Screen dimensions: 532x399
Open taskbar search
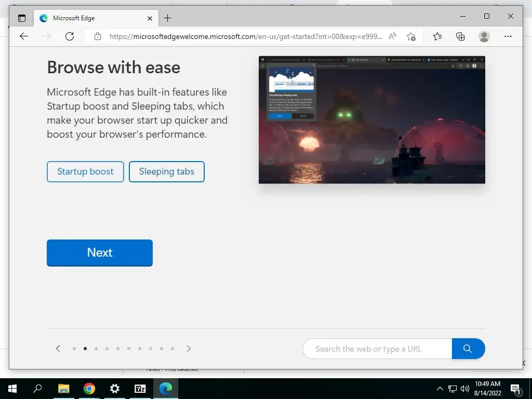pos(37,389)
